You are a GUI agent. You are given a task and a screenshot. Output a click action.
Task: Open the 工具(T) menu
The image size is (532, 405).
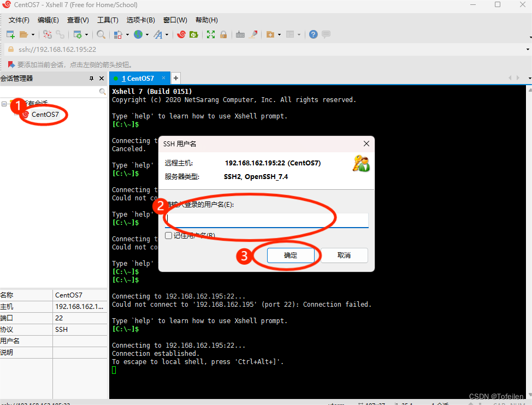(x=108, y=20)
